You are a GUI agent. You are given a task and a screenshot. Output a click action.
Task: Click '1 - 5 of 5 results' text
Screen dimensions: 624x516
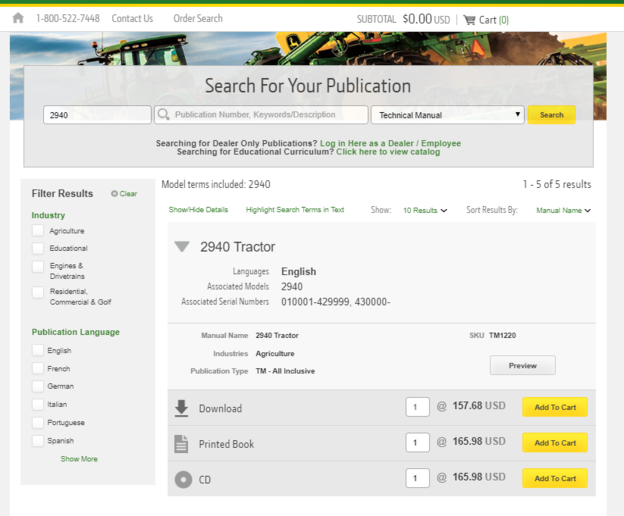pos(557,184)
